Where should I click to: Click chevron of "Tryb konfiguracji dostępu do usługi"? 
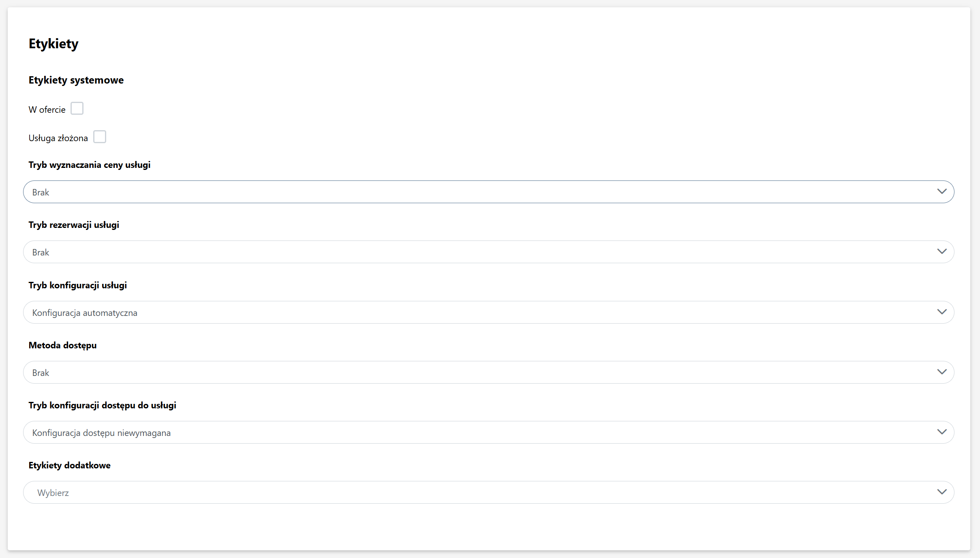pos(941,432)
